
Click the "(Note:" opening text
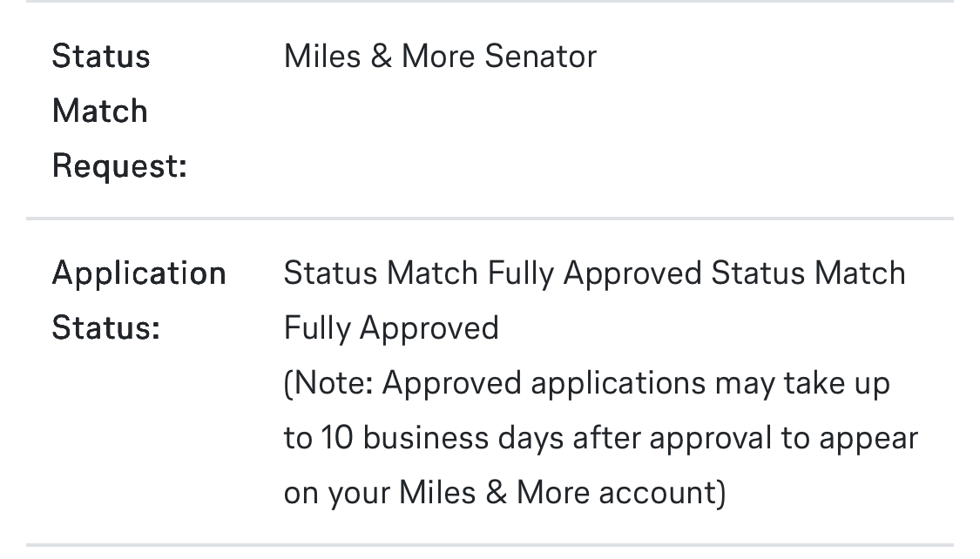(x=328, y=383)
